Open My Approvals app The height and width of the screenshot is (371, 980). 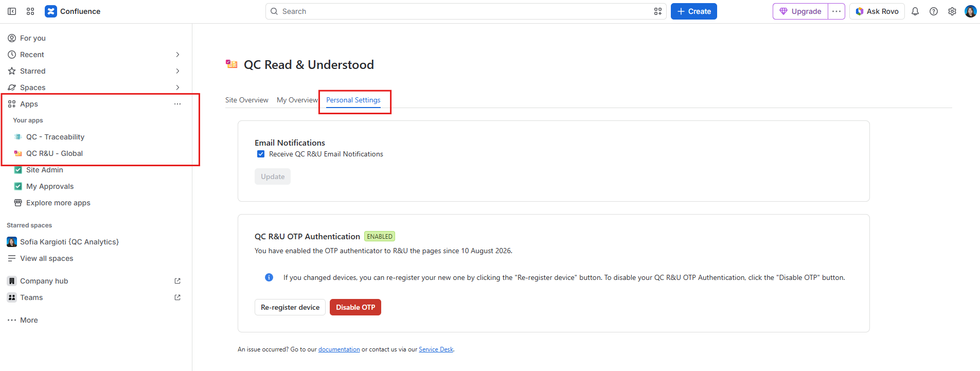click(50, 186)
